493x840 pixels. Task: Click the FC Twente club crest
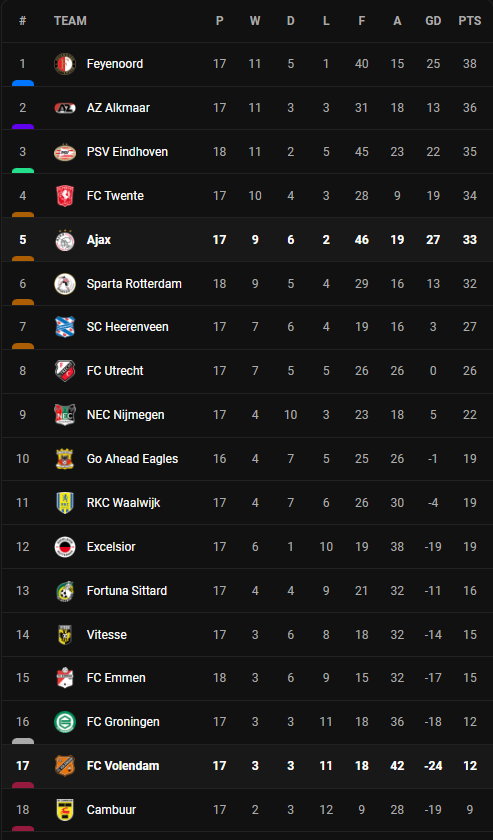pyautogui.click(x=65, y=196)
